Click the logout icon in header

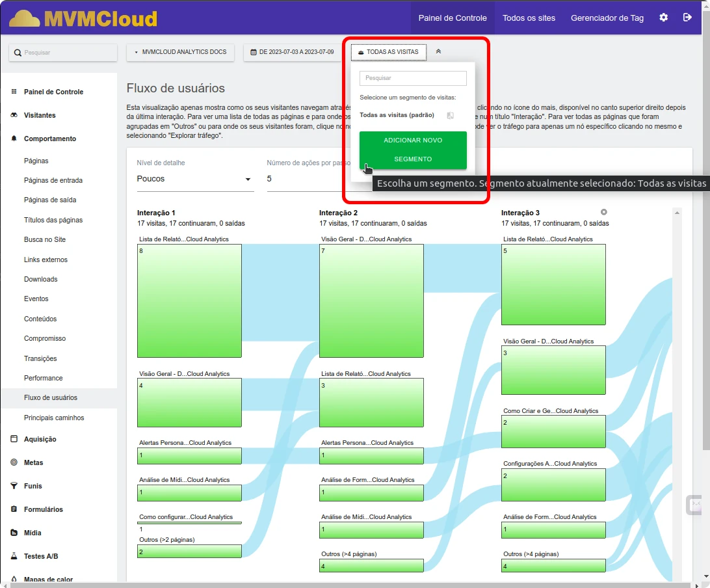[x=687, y=18]
